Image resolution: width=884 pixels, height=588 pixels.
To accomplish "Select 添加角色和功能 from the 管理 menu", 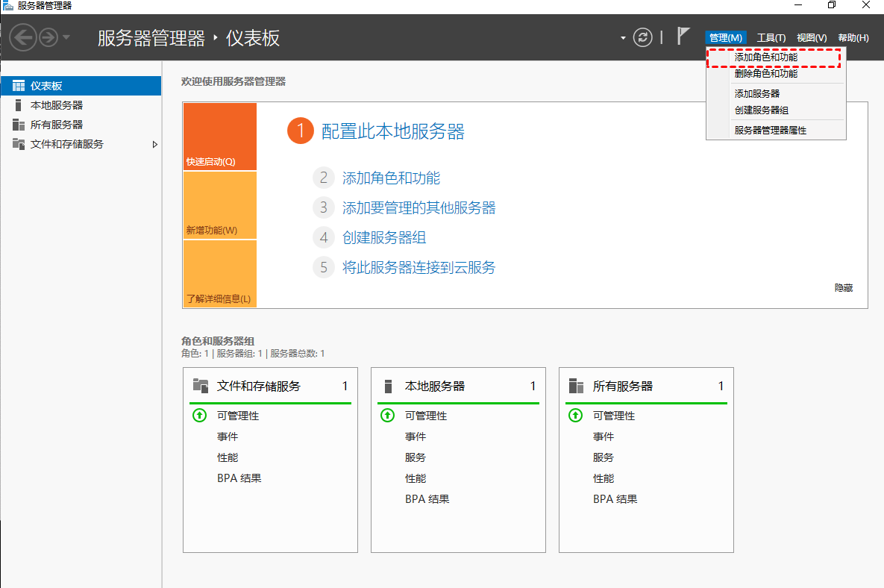I will pyautogui.click(x=766, y=57).
